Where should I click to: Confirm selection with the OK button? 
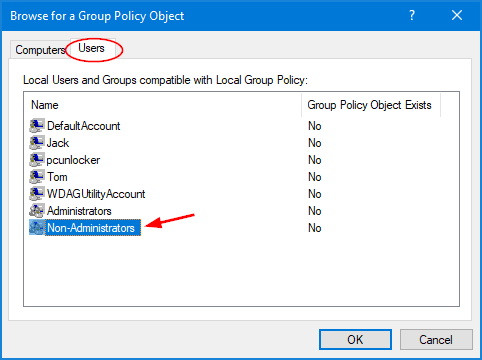(x=355, y=340)
